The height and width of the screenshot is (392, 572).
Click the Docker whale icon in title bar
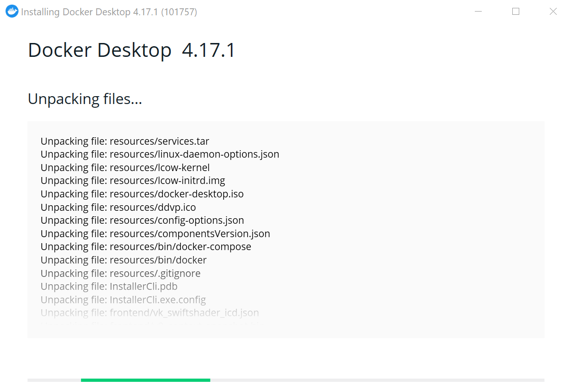click(12, 12)
